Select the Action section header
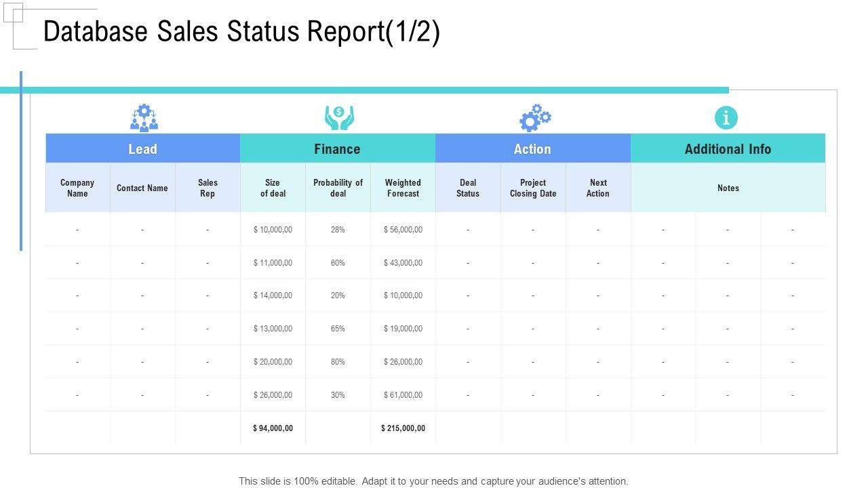 [x=533, y=148]
